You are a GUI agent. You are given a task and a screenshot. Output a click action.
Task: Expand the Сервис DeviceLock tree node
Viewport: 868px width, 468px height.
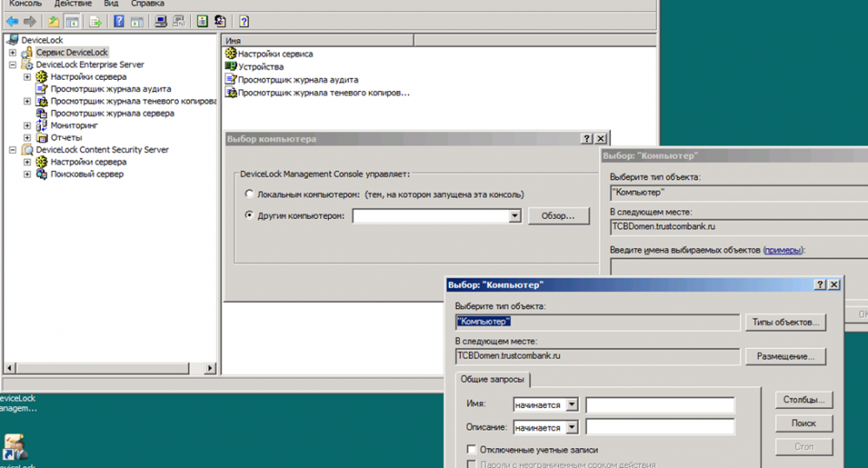[x=13, y=53]
